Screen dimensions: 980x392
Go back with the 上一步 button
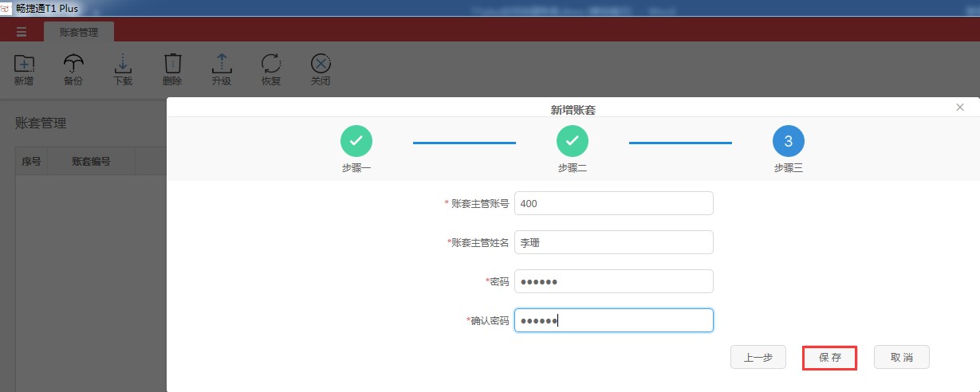pyautogui.click(x=758, y=357)
